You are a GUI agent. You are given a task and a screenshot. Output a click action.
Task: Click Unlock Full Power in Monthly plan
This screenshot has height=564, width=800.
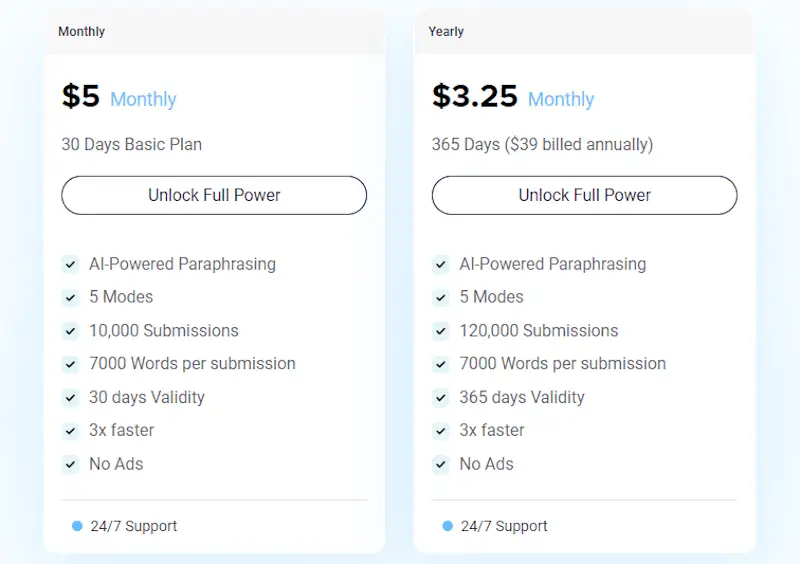pos(214,195)
